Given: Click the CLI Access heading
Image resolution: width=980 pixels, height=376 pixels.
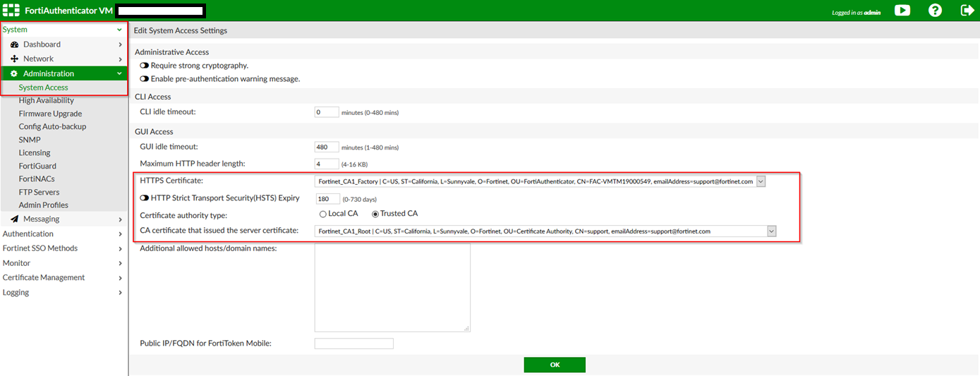Looking at the screenshot, I should point(153,97).
